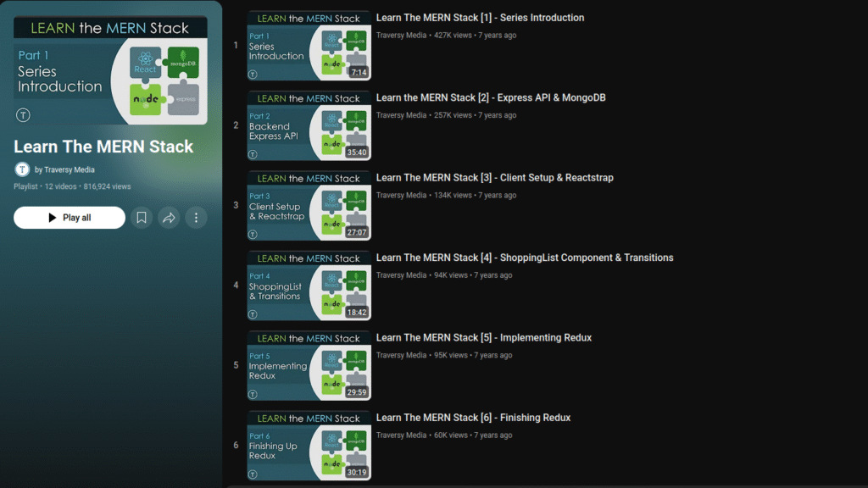Click the 18:42 duration badge
This screenshot has width=868, height=488.
(x=357, y=313)
